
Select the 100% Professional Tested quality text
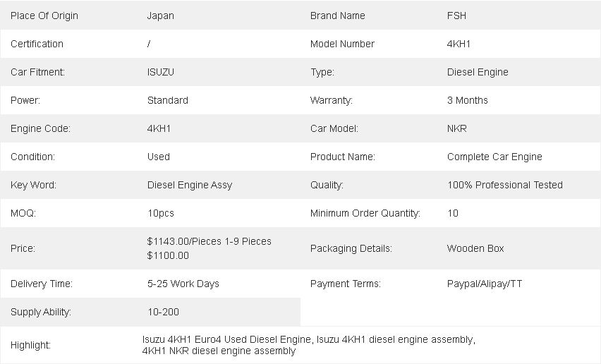point(505,185)
